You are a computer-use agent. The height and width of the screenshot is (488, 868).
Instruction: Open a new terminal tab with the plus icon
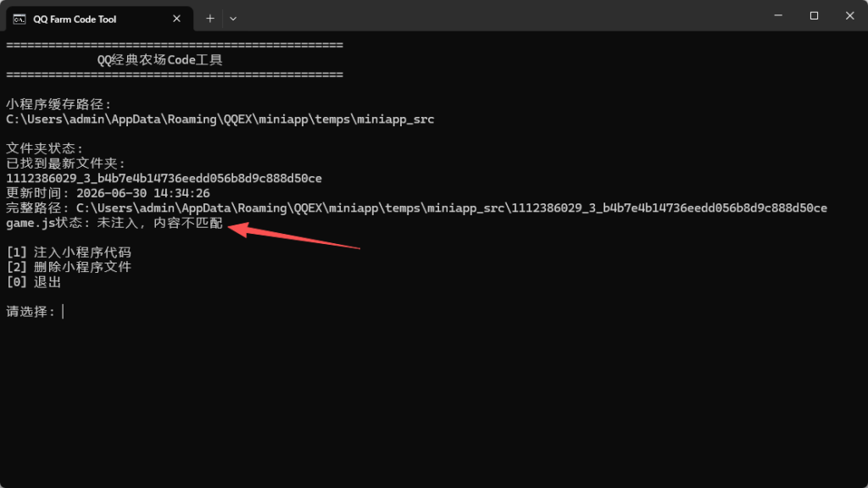[210, 19]
